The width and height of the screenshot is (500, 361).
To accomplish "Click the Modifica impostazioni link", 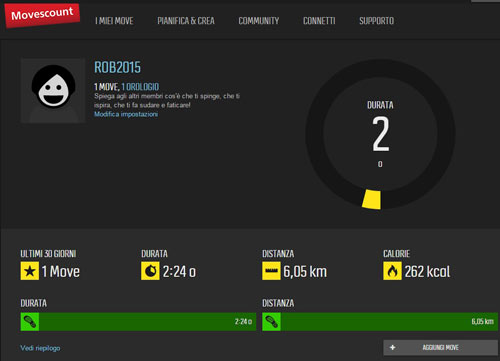I will point(126,114).
